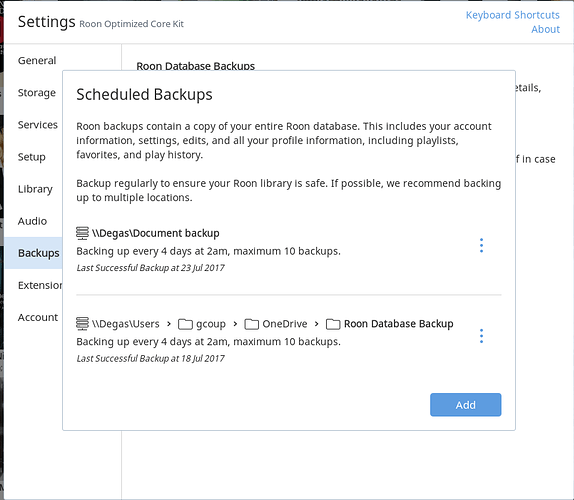574x500 pixels.
Task: Click the chevron after OneDrive folder
Action: (316, 324)
